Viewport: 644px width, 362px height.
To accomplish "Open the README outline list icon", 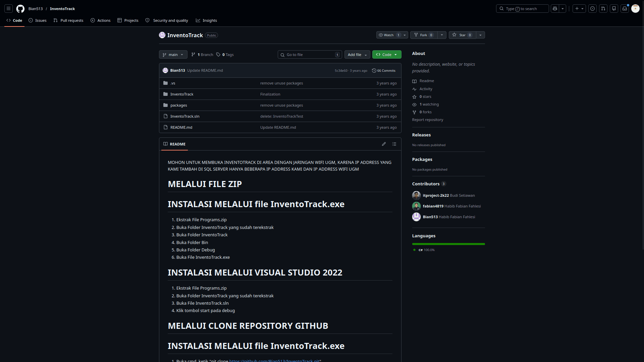I will coord(394,144).
